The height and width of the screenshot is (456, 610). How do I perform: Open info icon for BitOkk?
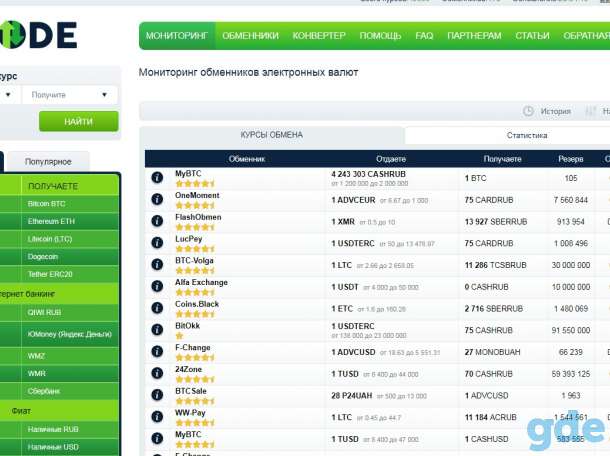[157, 330]
